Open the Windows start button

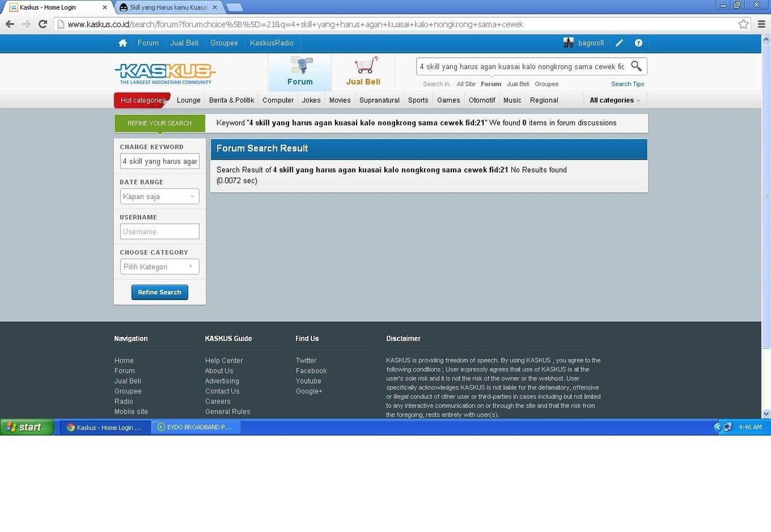(x=27, y=427)
